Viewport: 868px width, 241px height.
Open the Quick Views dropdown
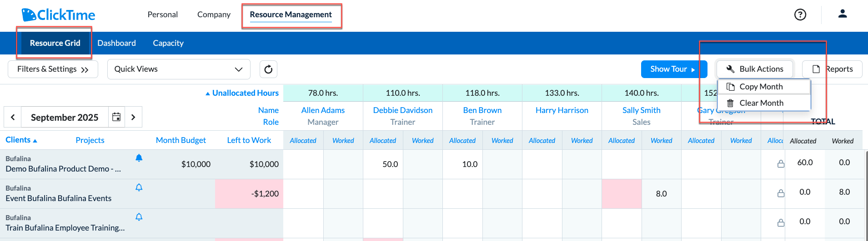[179, 69]
